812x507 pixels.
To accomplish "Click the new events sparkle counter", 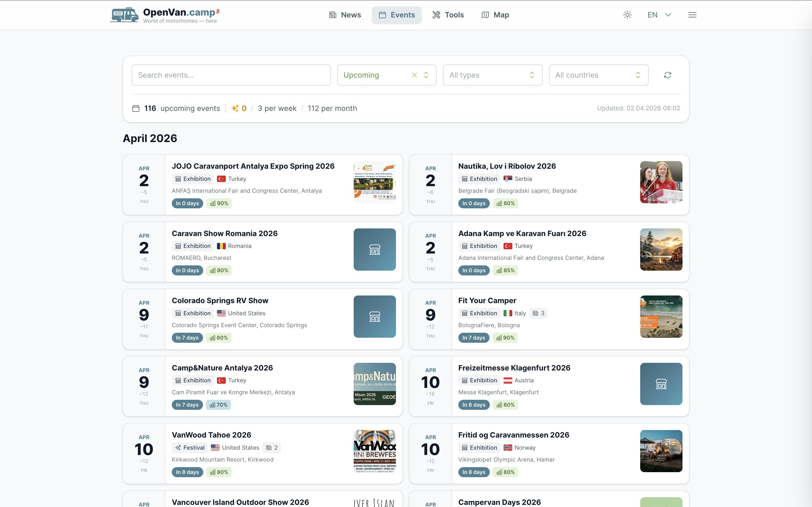I will [239, 108].
